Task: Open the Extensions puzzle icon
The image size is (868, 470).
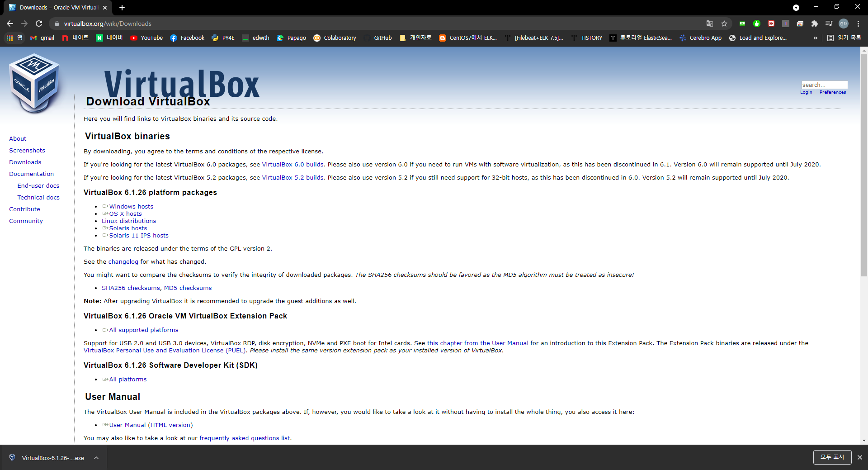Action: (815, 24)
